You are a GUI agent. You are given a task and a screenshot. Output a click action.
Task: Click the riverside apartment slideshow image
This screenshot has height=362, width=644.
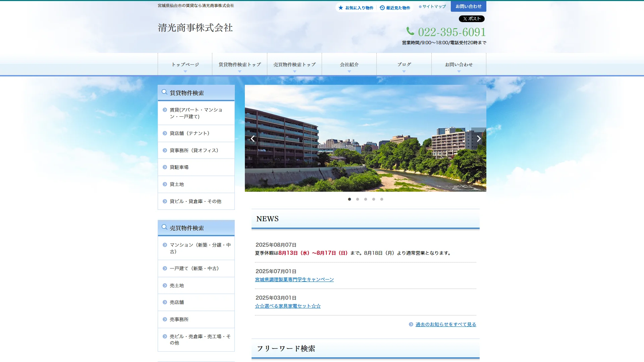point(366,138)
